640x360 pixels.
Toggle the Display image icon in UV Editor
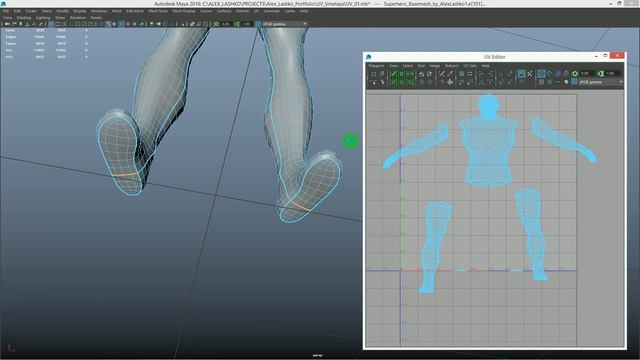coord(541,73)
